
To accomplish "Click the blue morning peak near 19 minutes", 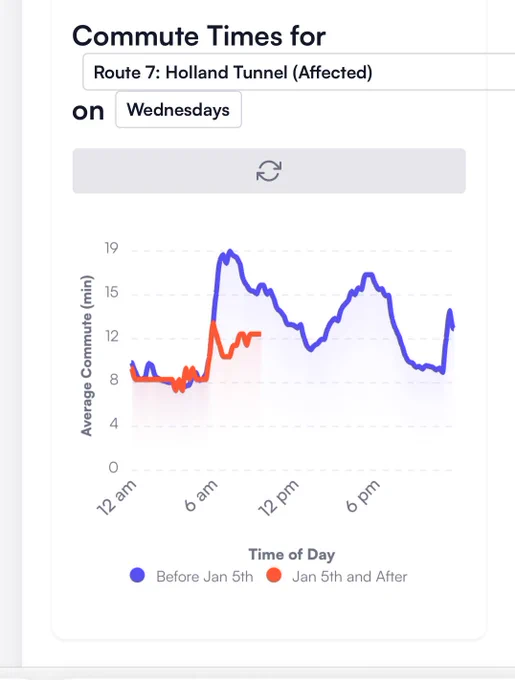I will pyautogui.click(x=230, y=251).
